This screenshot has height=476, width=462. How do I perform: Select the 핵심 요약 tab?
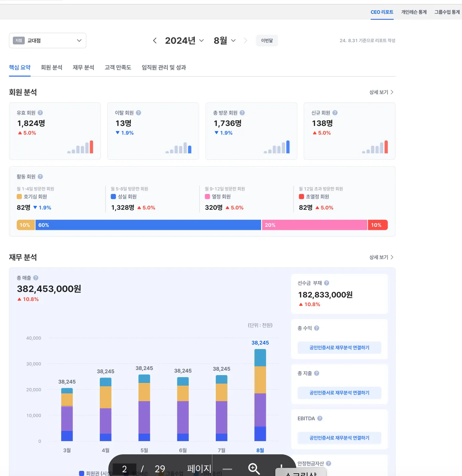tap(20, 67)
